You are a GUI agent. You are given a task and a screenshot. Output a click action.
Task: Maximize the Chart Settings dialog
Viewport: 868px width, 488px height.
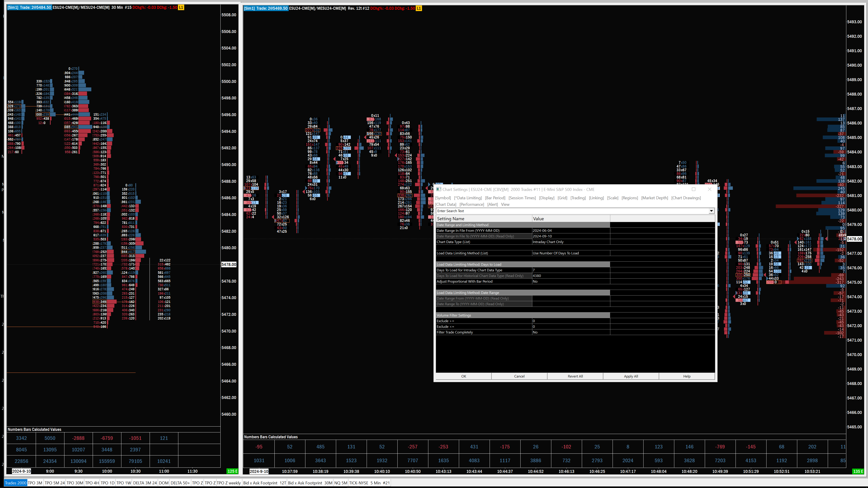pyautogui.click(x=693, y=189)
